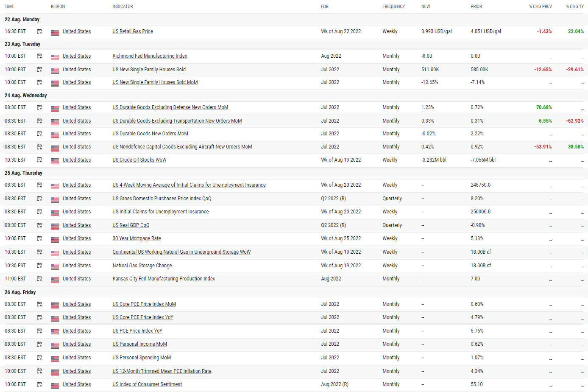This screenshot has width=588, height=392.
Task: Click calendar icon in US Core PCE Price Index MoM row
Action: 39,304
